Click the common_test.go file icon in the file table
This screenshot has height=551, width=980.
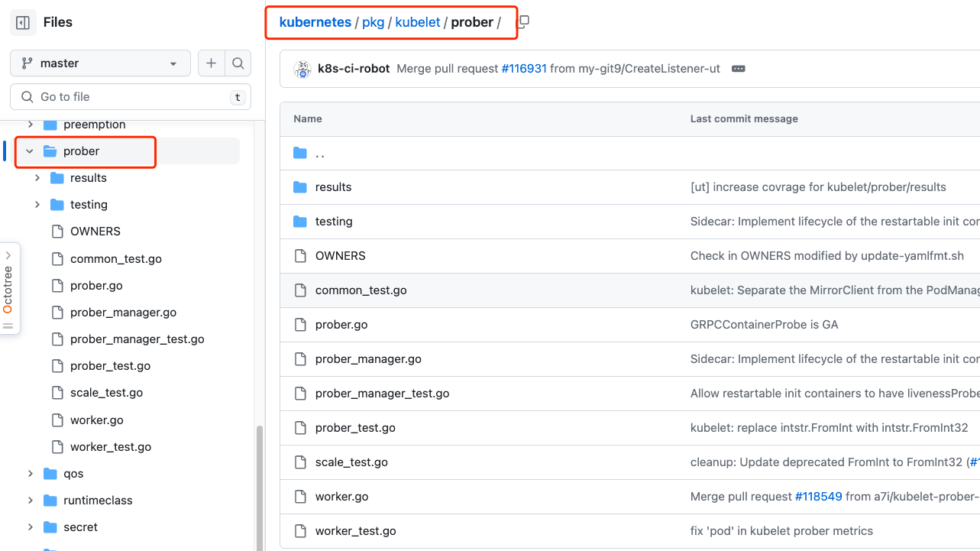point(300,290)
